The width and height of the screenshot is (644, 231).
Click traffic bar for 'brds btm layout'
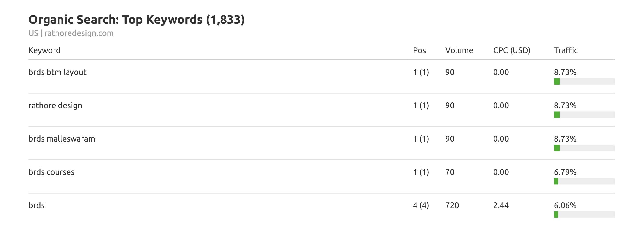584,81
